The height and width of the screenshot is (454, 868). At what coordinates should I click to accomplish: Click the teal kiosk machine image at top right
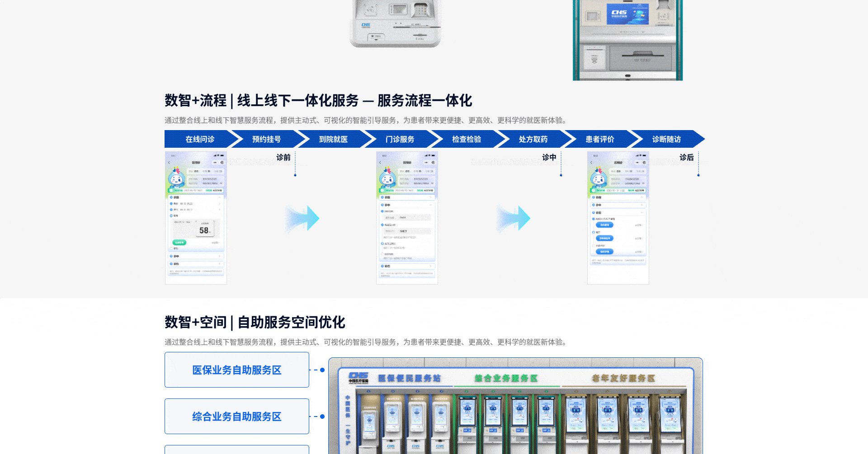click(x=627, y=40)
